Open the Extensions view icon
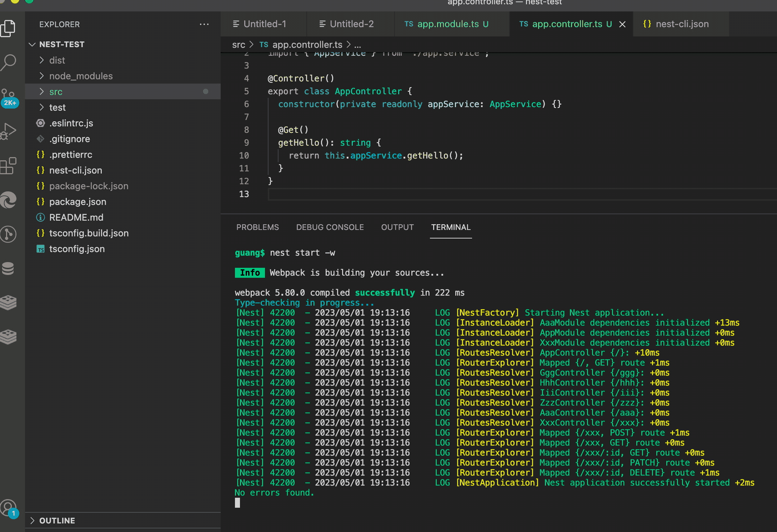The width and height of the screenshot is (777, 532). coord(9,166)
